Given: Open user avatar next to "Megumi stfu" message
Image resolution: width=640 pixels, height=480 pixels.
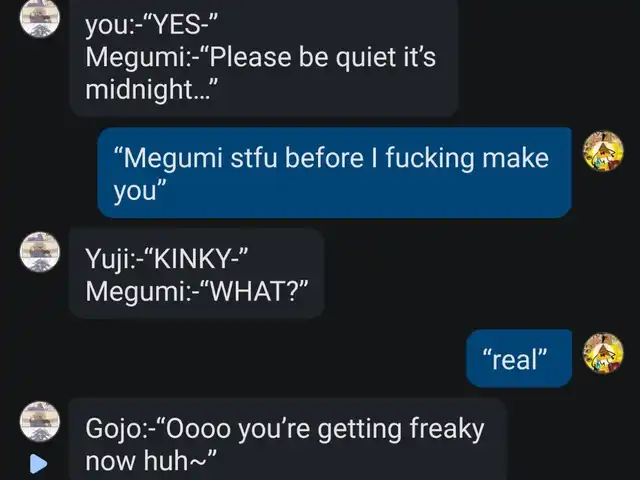Looking at the screenshot, I should [603, 151].
